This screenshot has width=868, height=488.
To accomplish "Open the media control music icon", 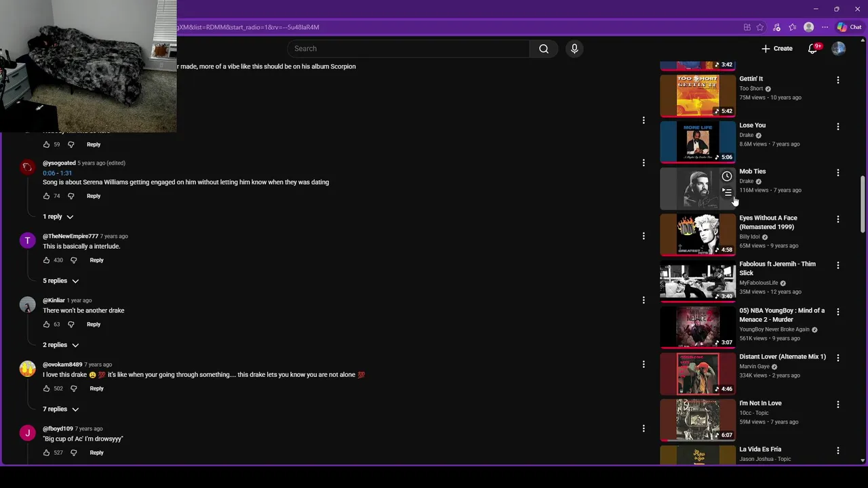I will point(776,27).
